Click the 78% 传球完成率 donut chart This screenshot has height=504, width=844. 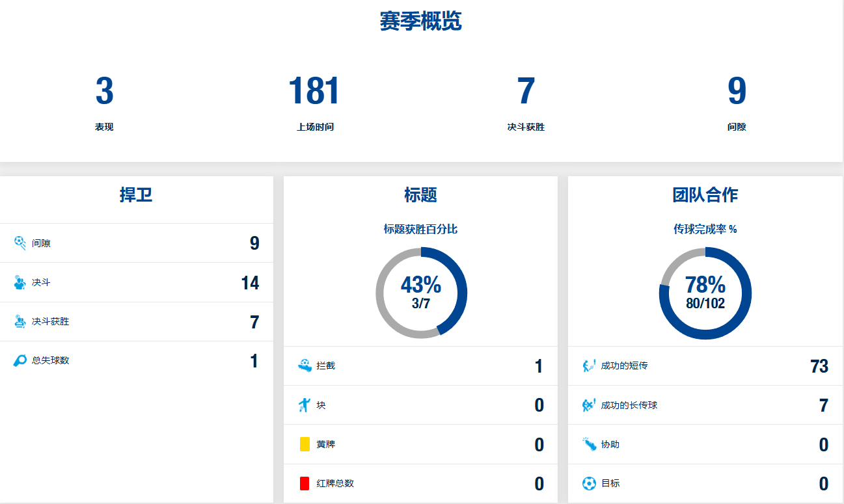point(705,293)
